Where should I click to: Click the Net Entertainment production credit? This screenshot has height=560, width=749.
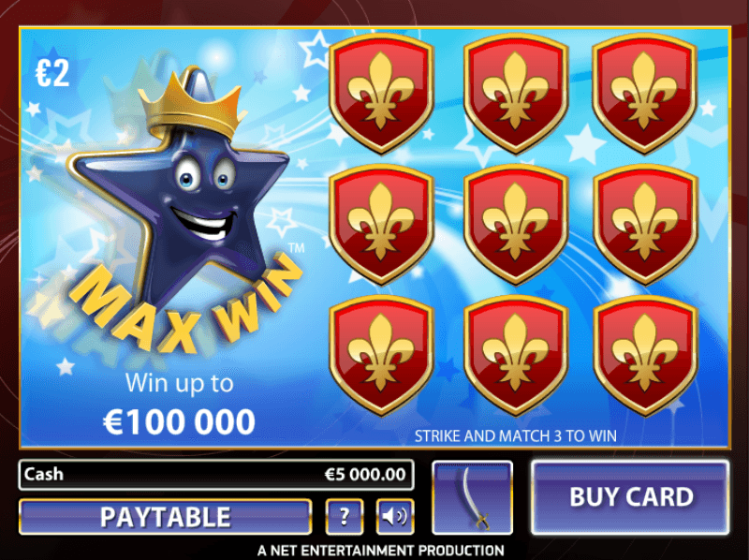pos(381,551)
